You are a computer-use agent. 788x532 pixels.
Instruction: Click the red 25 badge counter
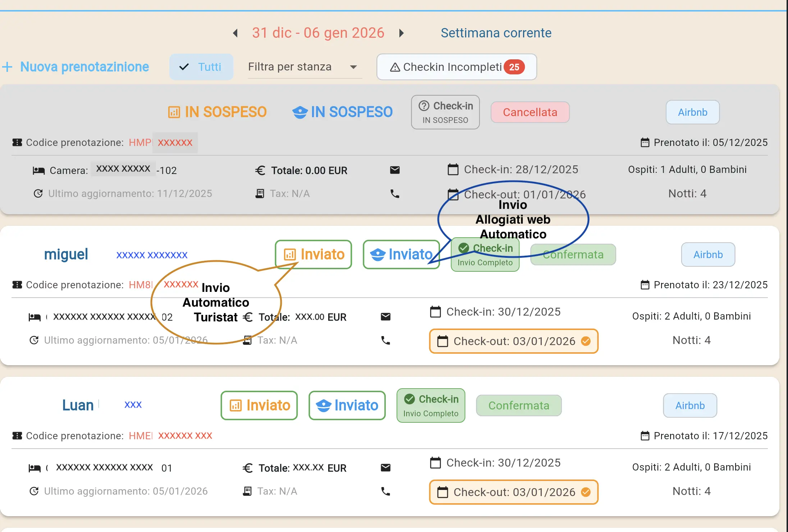click(x=514, y=67)
